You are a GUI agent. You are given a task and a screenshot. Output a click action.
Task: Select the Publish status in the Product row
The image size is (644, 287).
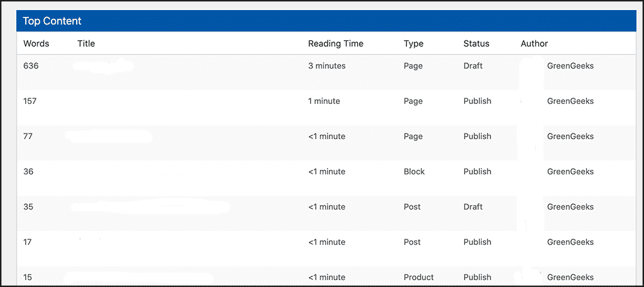click(477, 278)
